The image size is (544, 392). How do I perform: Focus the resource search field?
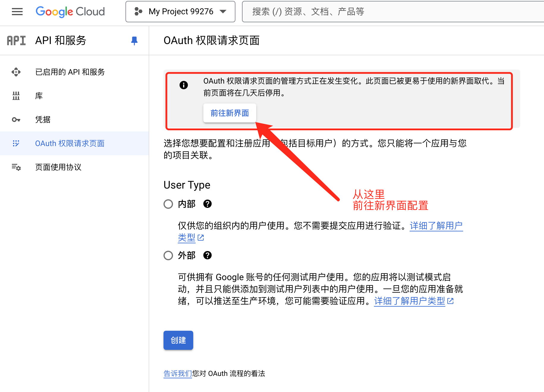coord(393,12)
